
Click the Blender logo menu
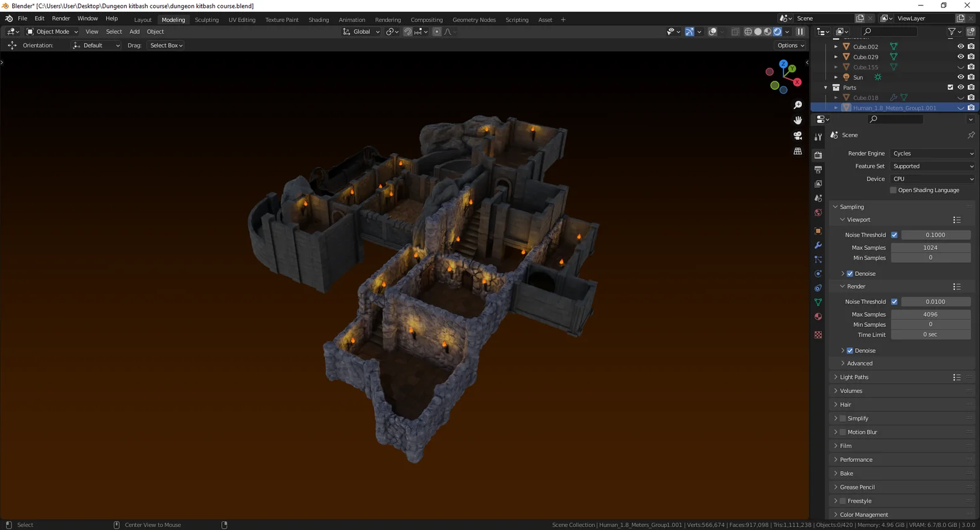(9, 18)
